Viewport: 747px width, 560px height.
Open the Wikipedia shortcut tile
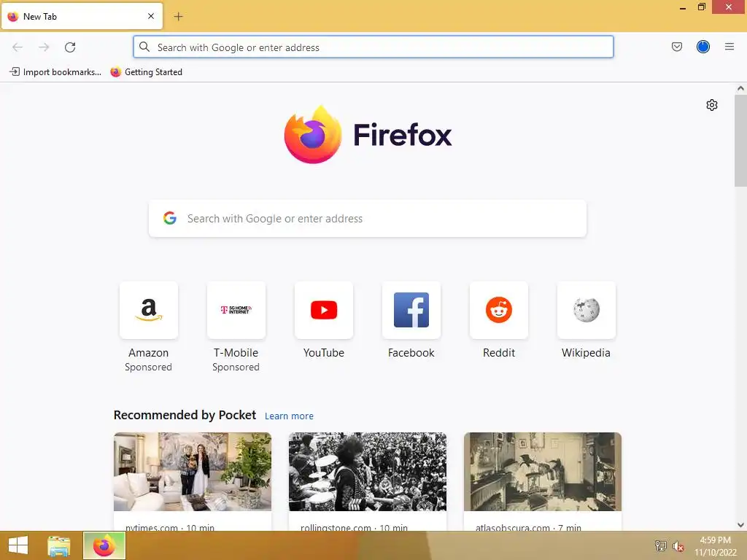(x=586, y=310)
